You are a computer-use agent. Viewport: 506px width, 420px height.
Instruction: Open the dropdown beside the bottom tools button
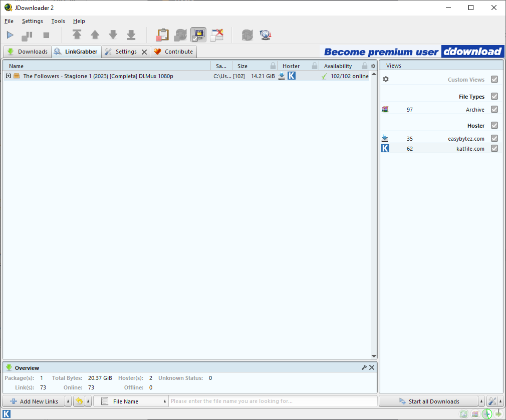point(500,401)
